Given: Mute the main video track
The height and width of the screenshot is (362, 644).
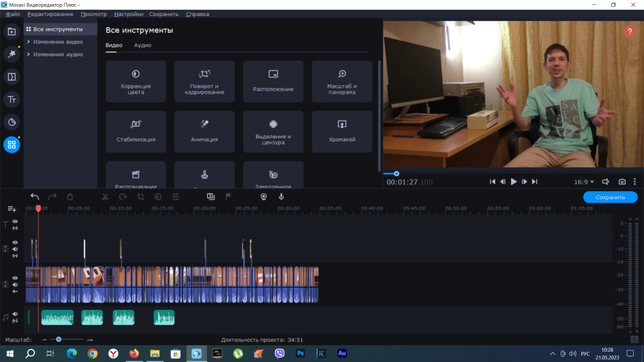Looking at the screenshot, I should click(x=15, y=284).
